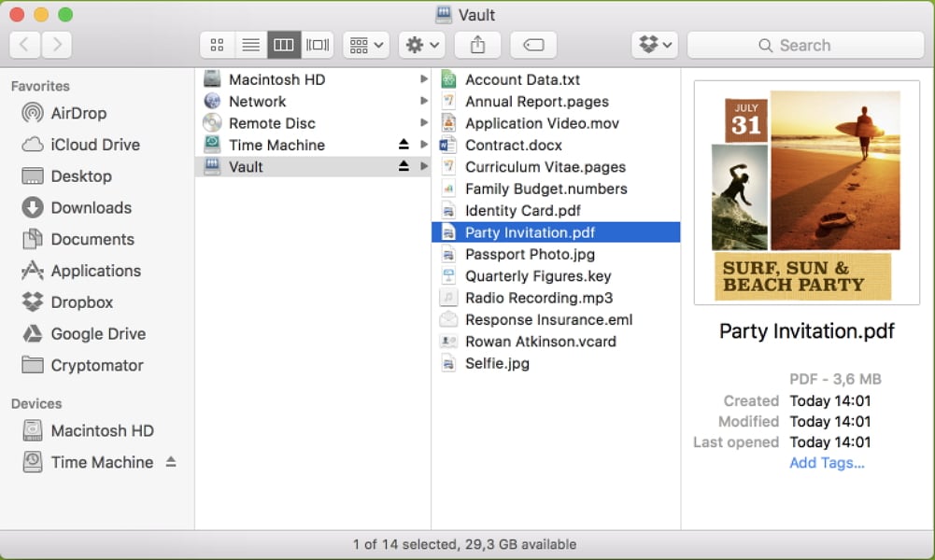The height and width of the screenshot is (560, 935).
Task: Expand Macintosh HD in first column
Action: point(424,79)
